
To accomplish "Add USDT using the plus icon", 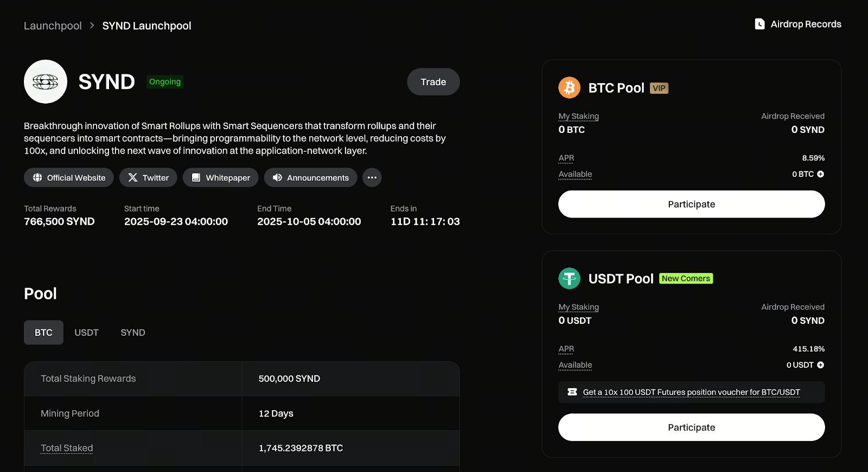I will point(820,365).
